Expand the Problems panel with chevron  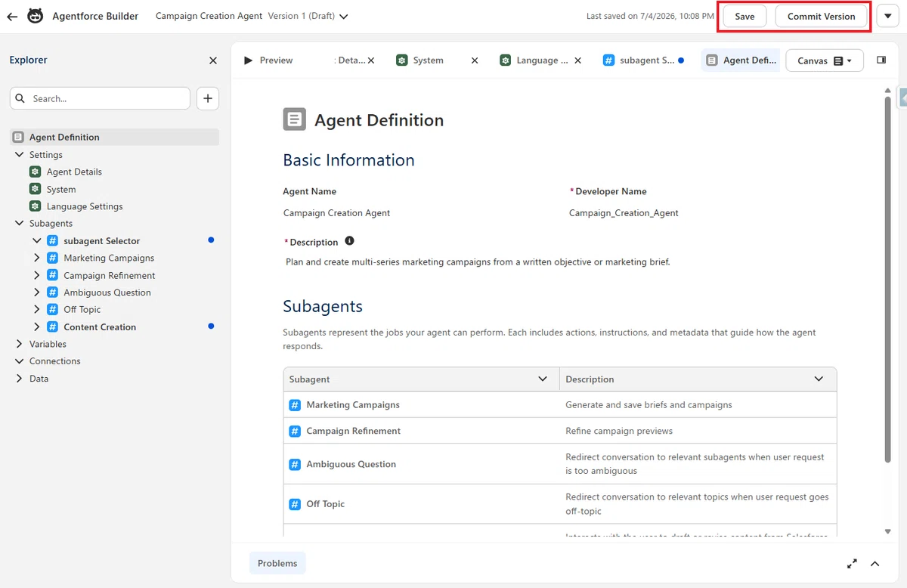pyautogui.click(x=875, y=563)
